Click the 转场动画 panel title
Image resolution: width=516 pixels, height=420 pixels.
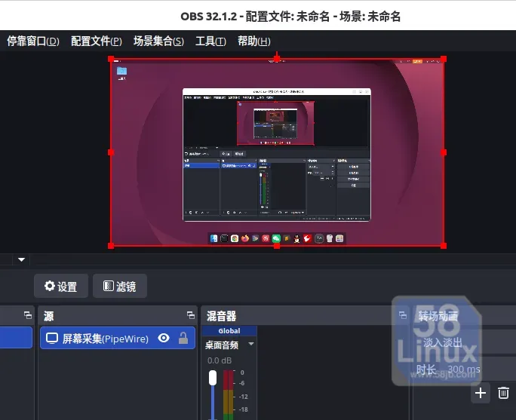click(x=438, y=316)
